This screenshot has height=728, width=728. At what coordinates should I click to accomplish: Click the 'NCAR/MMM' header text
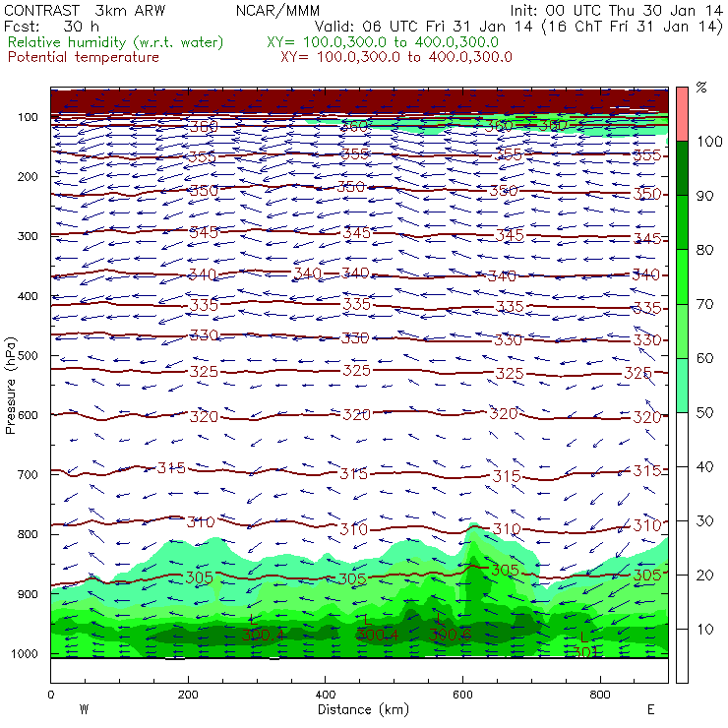pyautogui.click(x=277, y=11)
